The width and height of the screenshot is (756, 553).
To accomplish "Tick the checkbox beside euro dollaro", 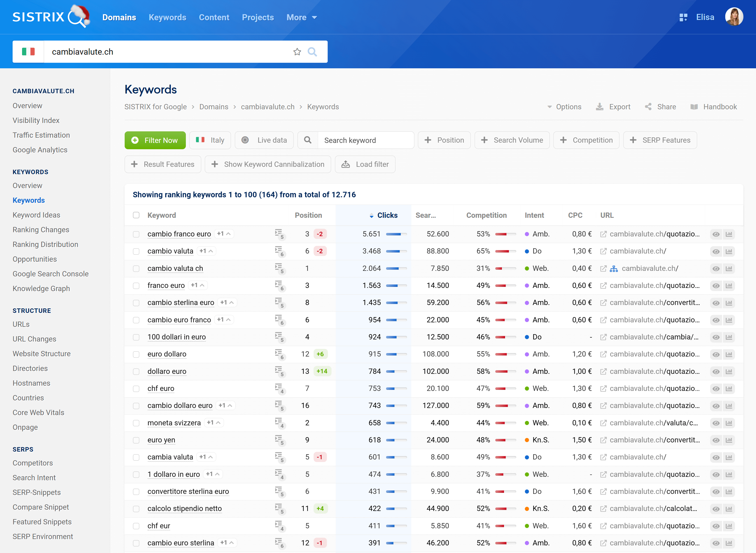I will point(136,354).
